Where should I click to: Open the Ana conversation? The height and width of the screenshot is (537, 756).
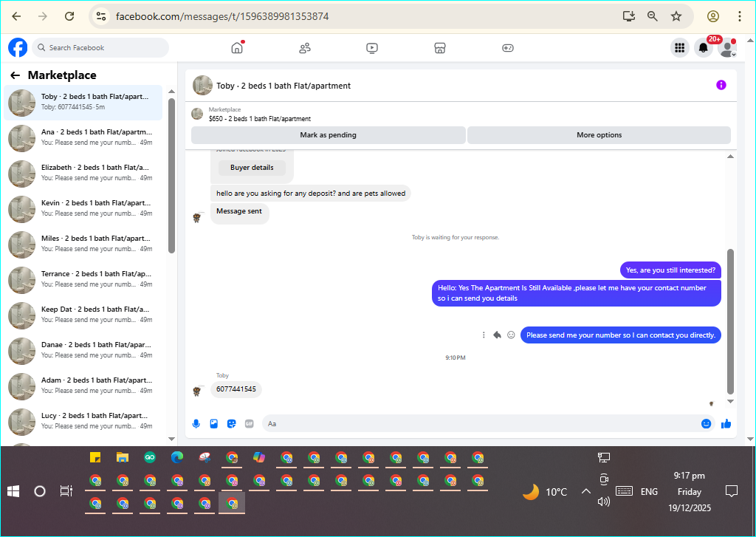[x=83, y=137]
